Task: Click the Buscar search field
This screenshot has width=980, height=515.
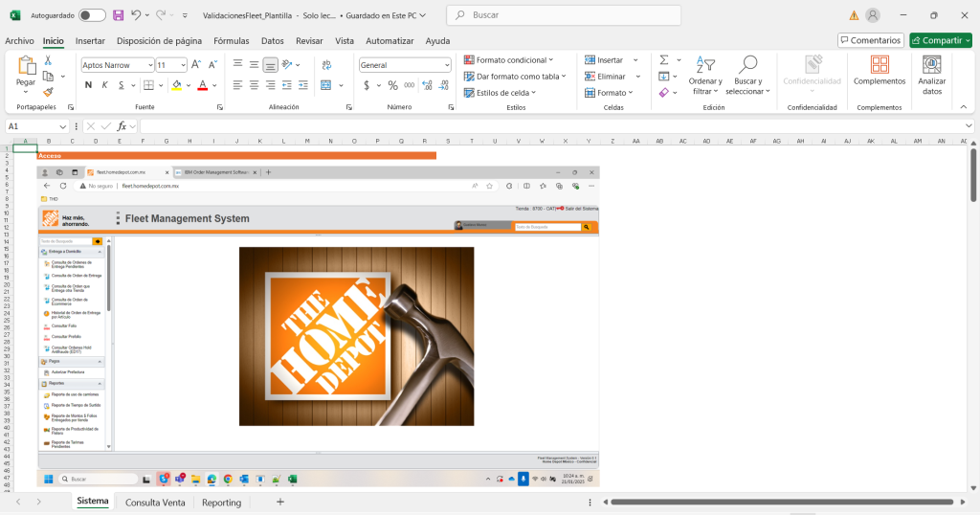Action: (x=564, y=15)
